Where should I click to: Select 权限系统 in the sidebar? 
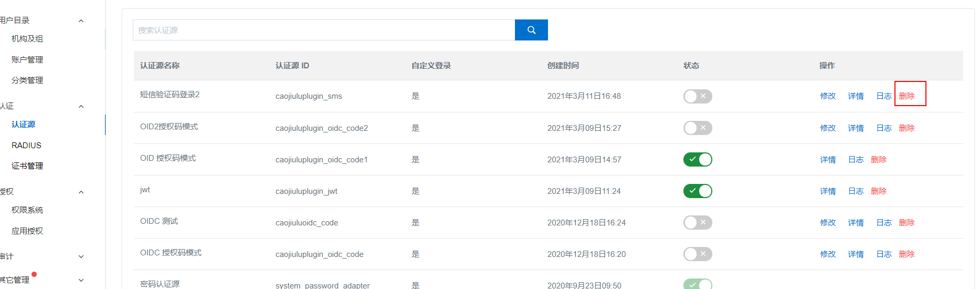pos(27,210)
